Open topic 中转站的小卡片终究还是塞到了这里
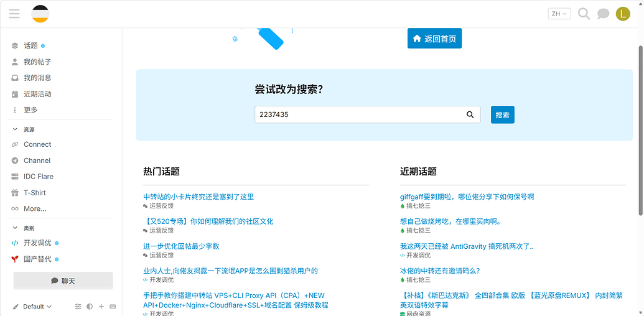The image size is (644, 316). click(x=198, y=197)
